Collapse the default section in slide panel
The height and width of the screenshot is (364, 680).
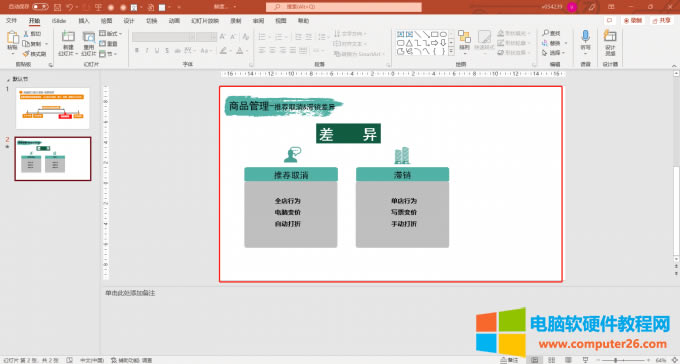click(x=8, y=80)
